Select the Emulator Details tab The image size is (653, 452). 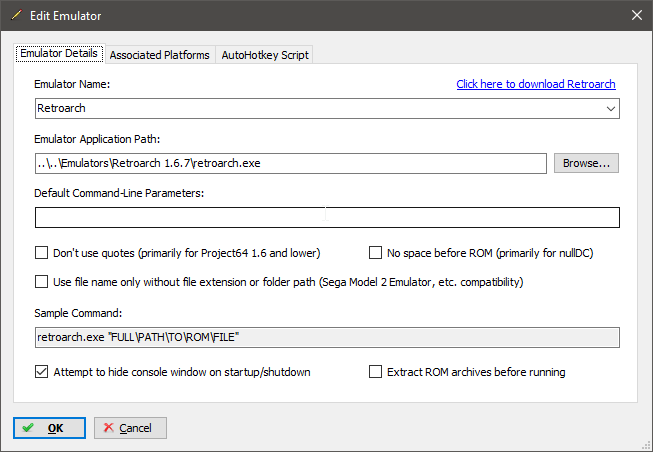pos(59,53)
